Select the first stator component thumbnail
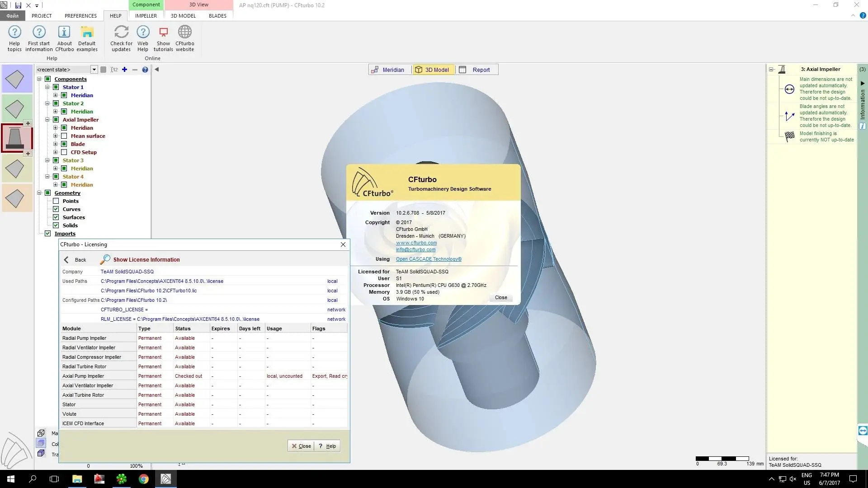The height and width of the screenshot is (488, 868). 17,79
